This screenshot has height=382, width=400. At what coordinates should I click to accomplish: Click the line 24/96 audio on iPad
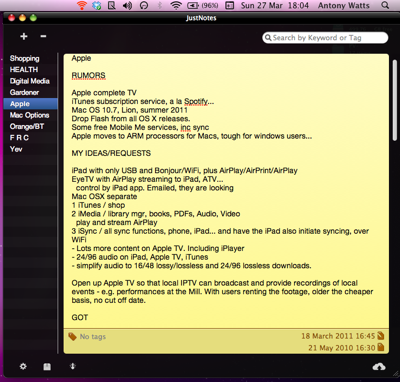click(x=140, y=257)
